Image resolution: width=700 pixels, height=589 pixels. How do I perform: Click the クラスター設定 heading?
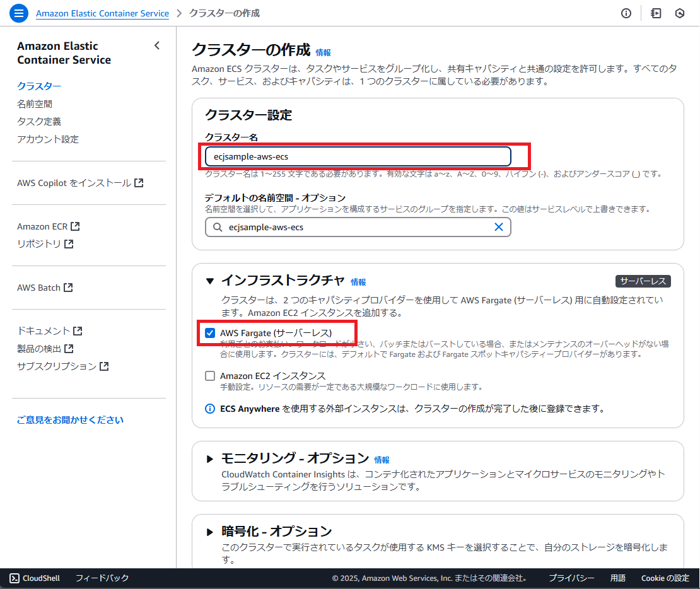pos(248,115)
